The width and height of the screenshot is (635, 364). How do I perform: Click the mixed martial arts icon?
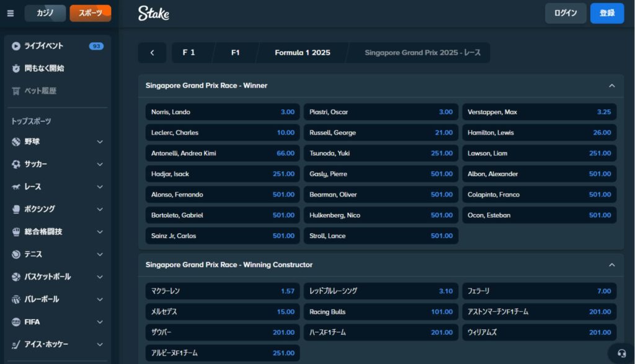click(x=16, y=231)
